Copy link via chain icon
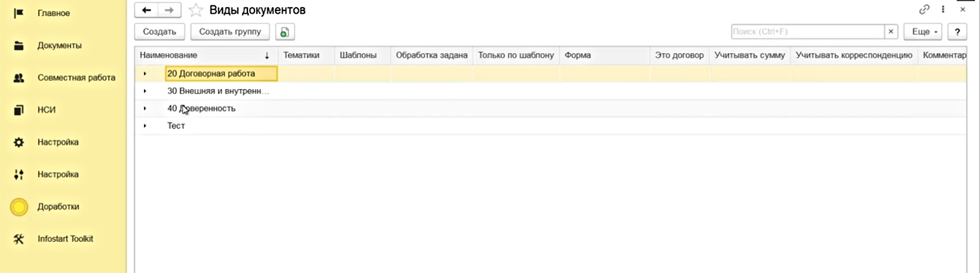The image size is (980, 273). coord(924,10)
